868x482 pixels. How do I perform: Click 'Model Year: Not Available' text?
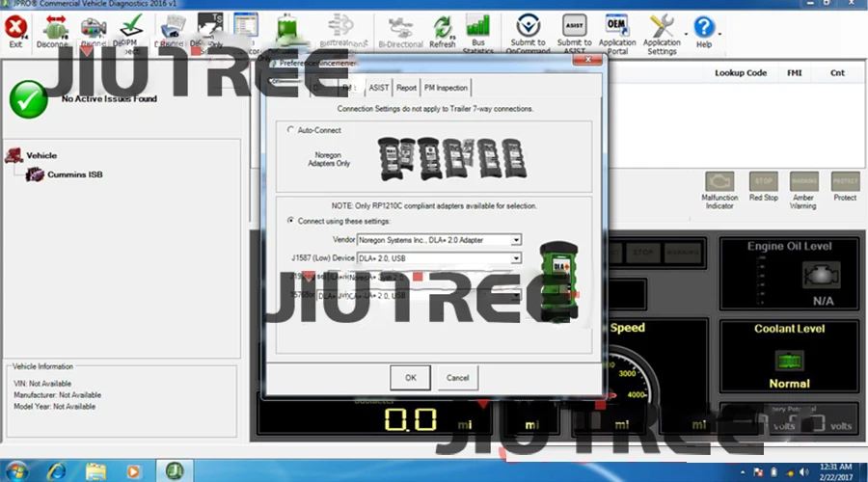pyautogui.click(x=54, y=406)
